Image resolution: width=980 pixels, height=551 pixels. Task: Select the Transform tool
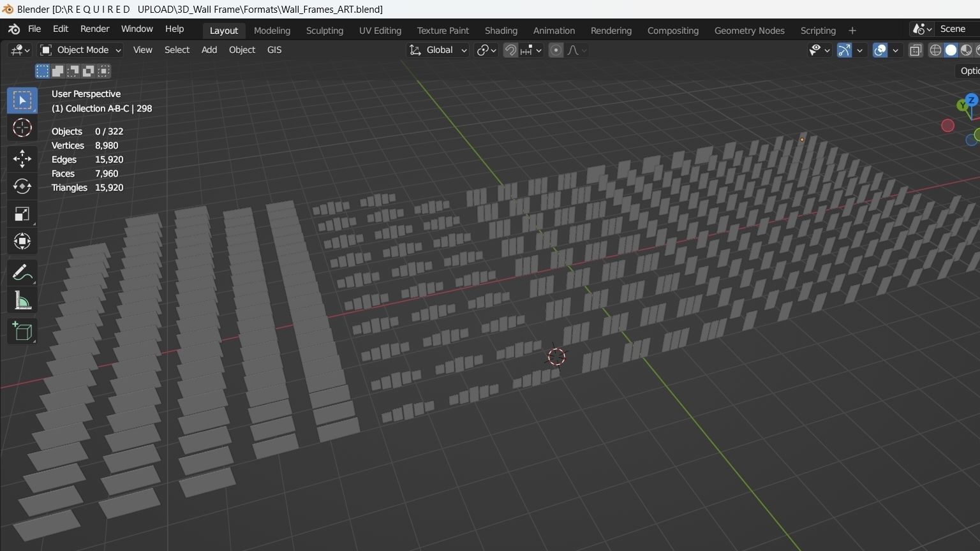coord(22,241)
